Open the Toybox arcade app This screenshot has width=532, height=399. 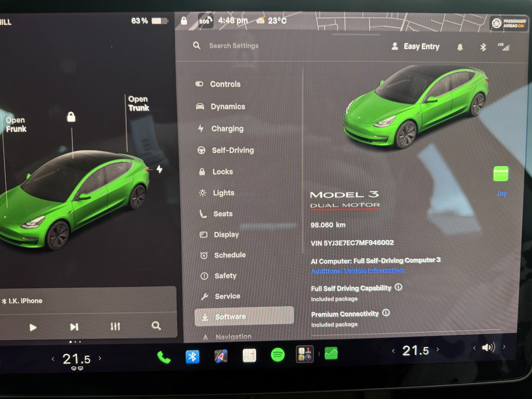pyautogui.click(x=305, y=354)
